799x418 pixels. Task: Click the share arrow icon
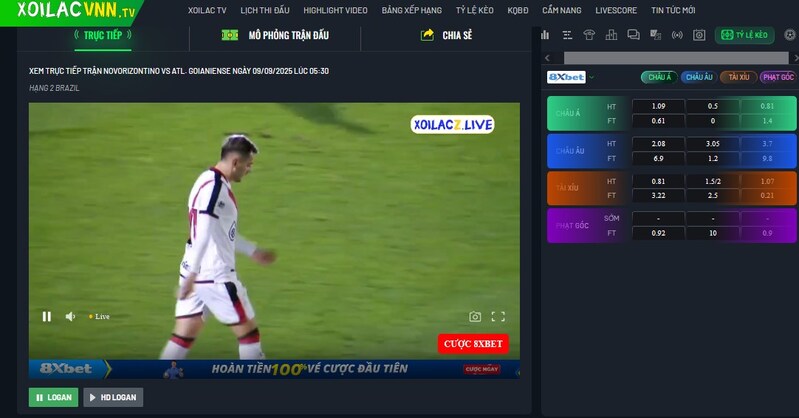(427, 35)
